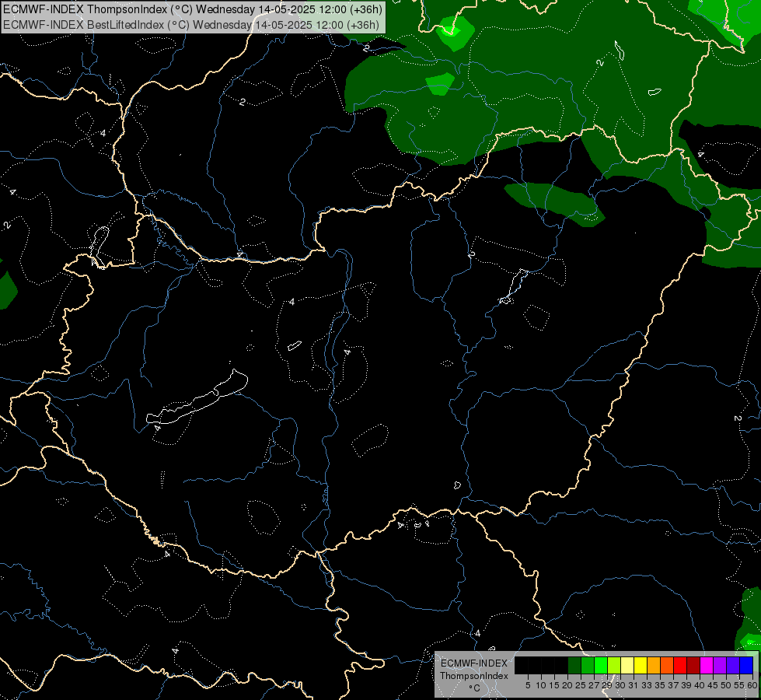Image resolution: width=761 pixels, height=700 pixels.
Task: Pick the blue 55–60 legend swatch
Action: click(746, 665)
